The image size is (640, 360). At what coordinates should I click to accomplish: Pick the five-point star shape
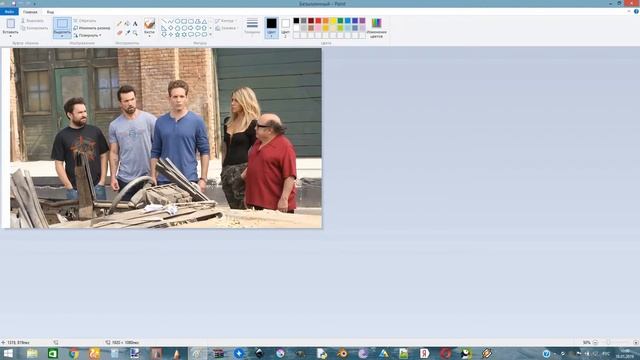tap(178, 34)
